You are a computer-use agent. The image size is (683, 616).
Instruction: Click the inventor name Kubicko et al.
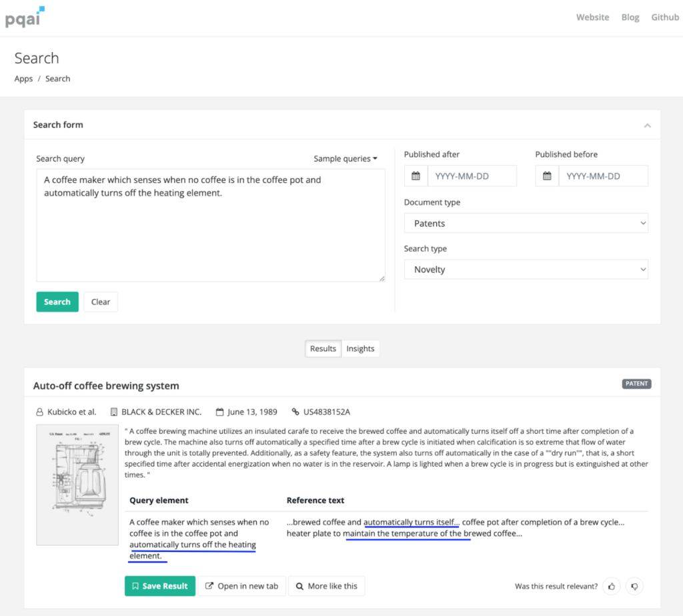[72, 412]
